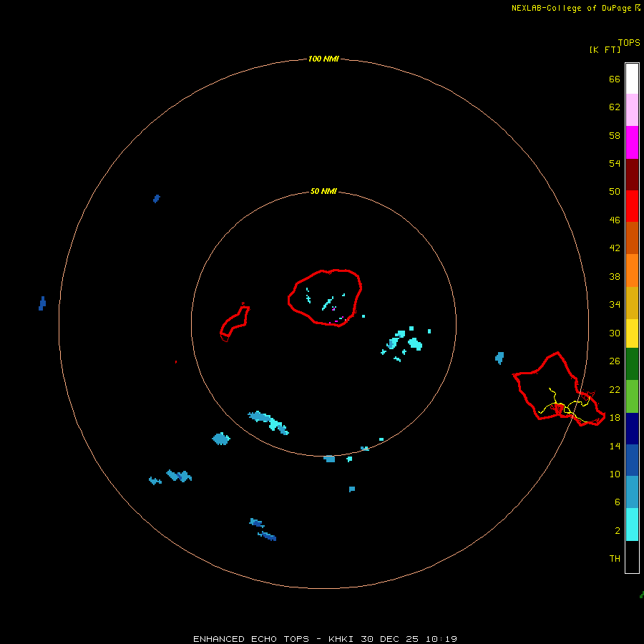Click the legend value '10'
The width and height of the screenshot is (644, 644).
[615, 474]
